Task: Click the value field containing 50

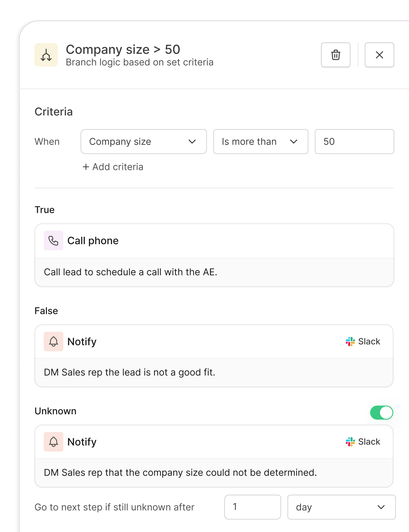Action: tap(354, 142)
